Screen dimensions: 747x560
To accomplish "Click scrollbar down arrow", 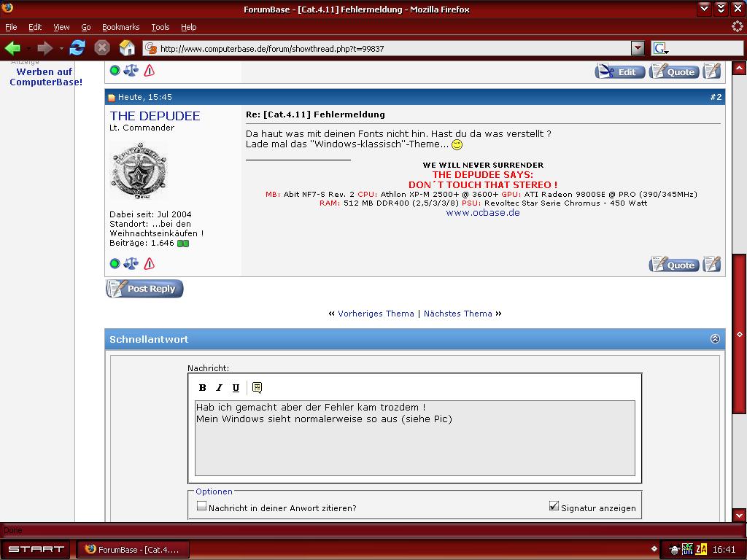I will (740, 515).
